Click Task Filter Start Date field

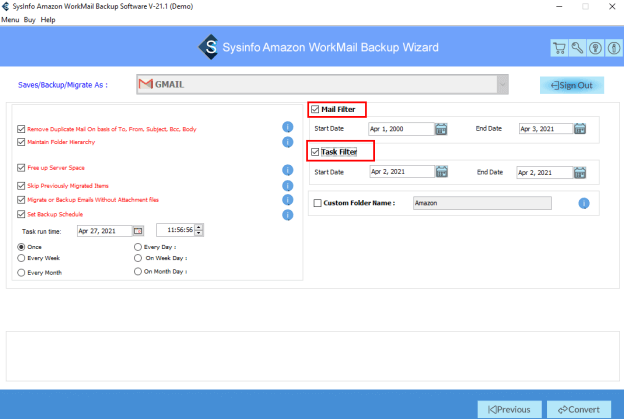tap(402, 171)
